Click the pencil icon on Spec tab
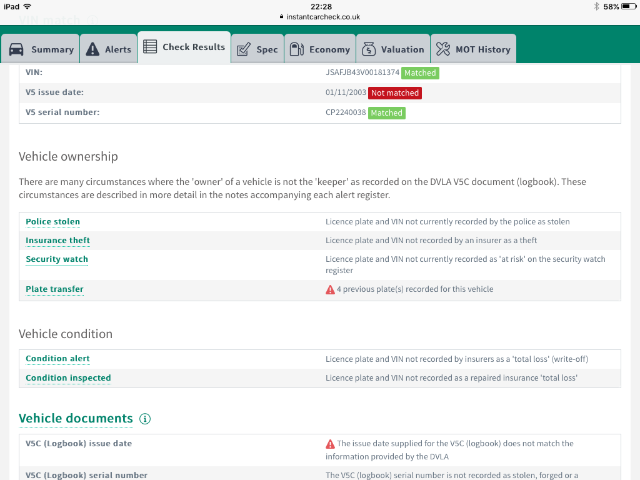The width and height of the screenshot is (640, 480). (243, 49)
